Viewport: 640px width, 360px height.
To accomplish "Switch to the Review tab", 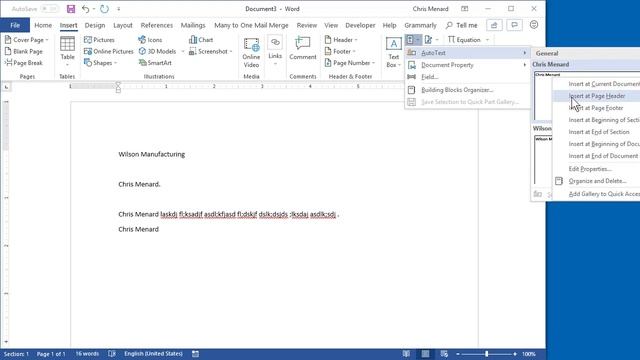I will (307, 25).
